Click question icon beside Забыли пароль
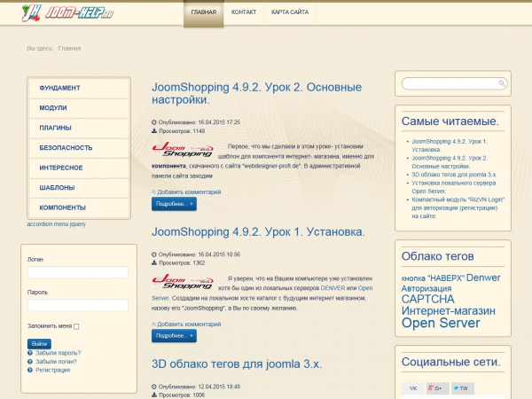This screenshot has width=532, height=399. [30, 353]
